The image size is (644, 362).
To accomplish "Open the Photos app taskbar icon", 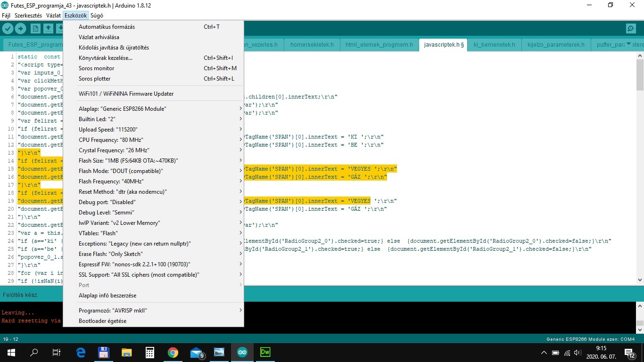I will pos(219,352).
